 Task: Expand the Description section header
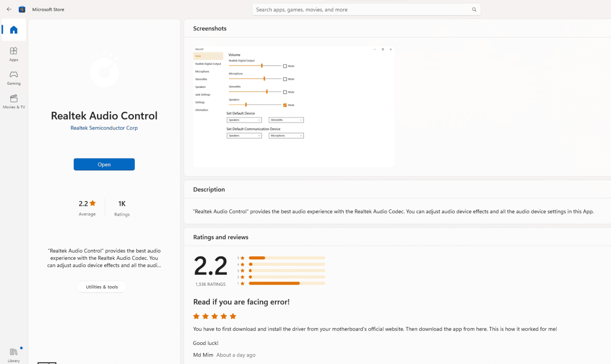tap(209, 190)
